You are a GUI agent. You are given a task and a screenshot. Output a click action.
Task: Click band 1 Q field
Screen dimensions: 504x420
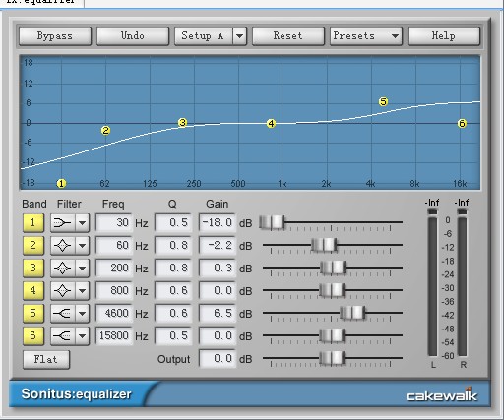(173, 223)
